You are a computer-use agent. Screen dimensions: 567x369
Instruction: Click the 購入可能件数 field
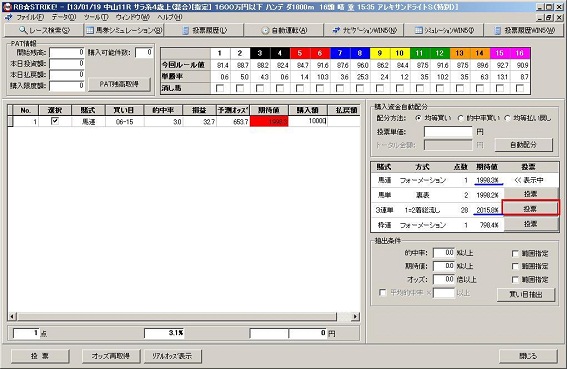[x=144, y=52]
